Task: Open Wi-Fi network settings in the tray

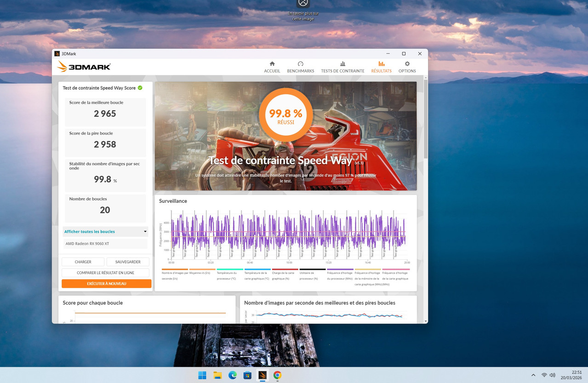Action: 544,375
